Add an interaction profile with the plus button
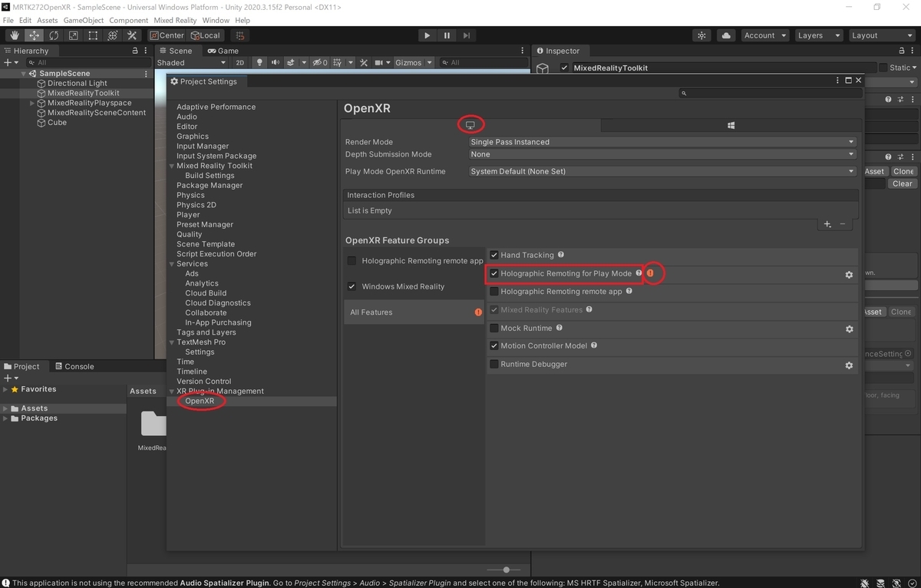Screen dimensions: 921x588 827,224
